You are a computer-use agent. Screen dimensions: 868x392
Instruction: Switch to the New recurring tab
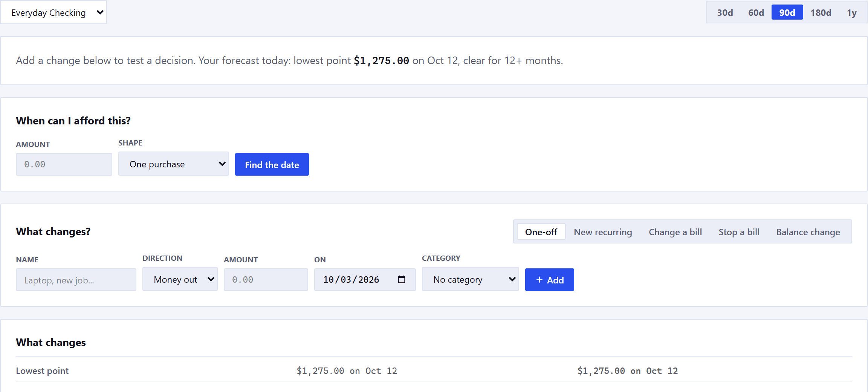coord(603,232)
